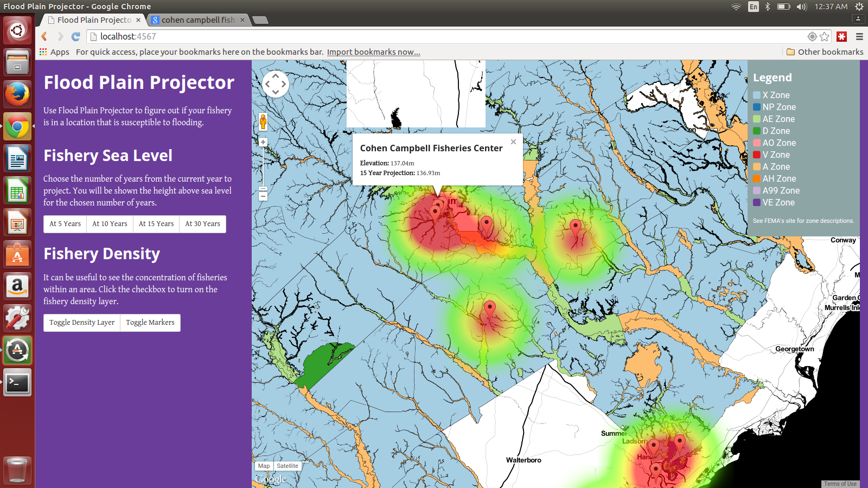
Task: Click Toggle Density Layer
Action: pos(82,323)
